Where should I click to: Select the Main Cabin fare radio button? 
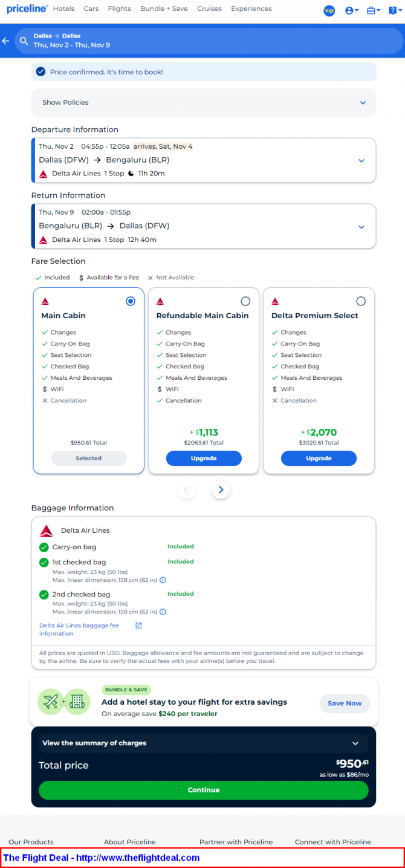point(131,301)
